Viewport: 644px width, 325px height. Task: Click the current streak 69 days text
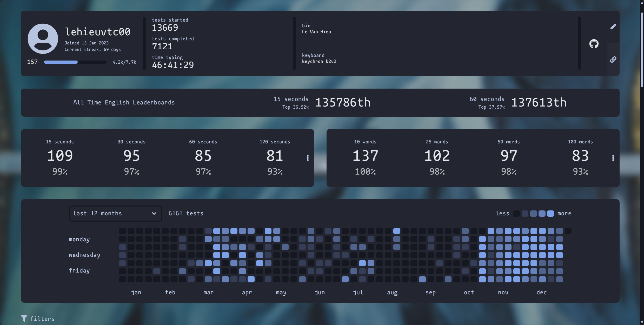[93, 49]
